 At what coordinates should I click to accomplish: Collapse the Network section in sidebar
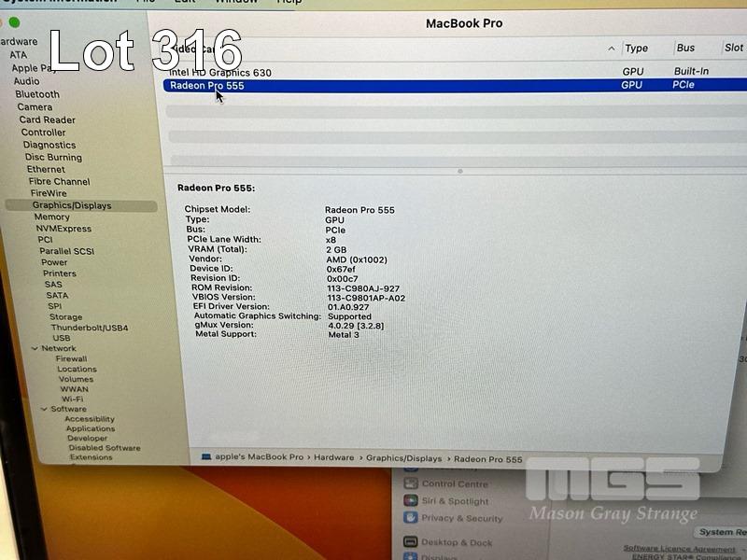[x=34, y=348]
